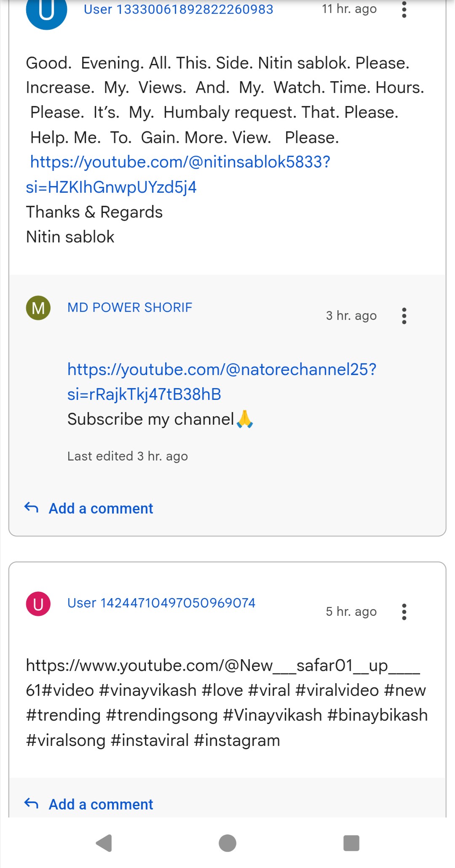Open profile of User 14244710497050969074

[161, 603]
